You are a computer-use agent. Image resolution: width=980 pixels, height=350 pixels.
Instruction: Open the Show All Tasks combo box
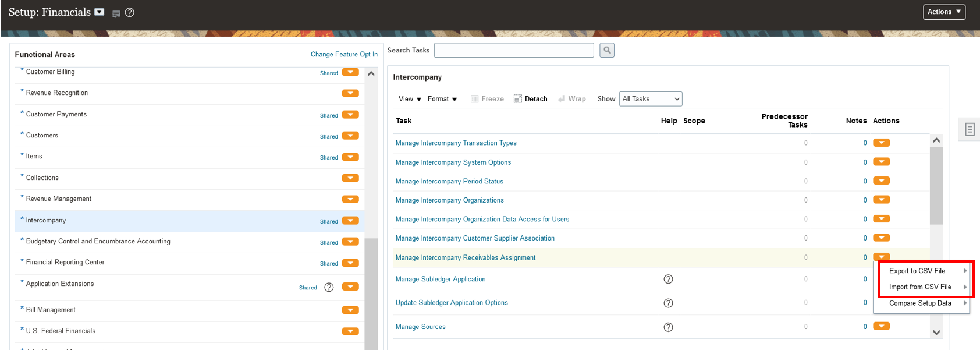[x=651, y=99]
